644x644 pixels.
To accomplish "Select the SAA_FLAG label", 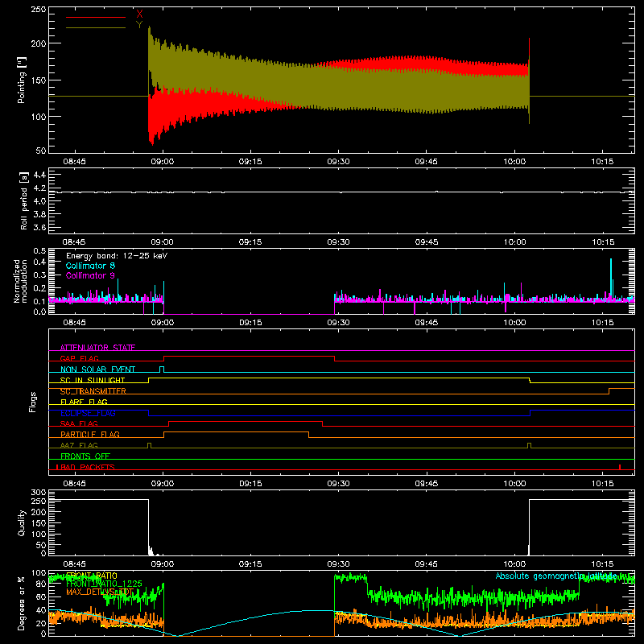I will (x=79, y=423).
